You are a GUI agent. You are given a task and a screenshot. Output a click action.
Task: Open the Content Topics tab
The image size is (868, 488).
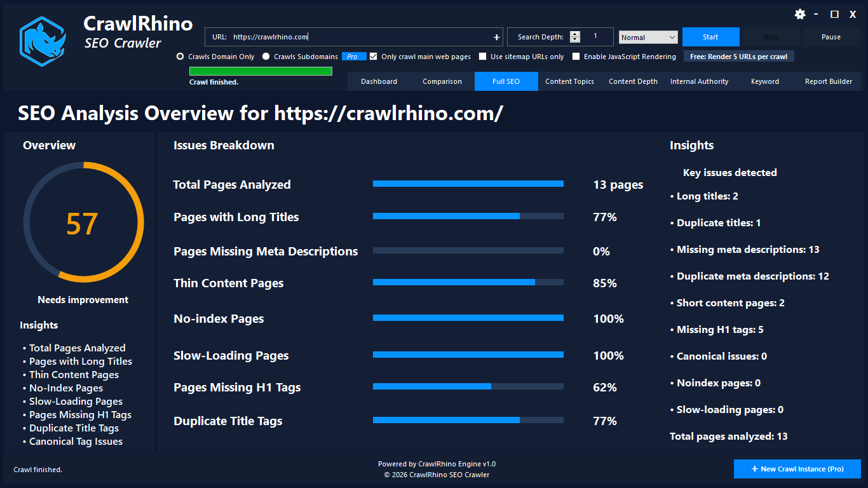coord(569,81)
